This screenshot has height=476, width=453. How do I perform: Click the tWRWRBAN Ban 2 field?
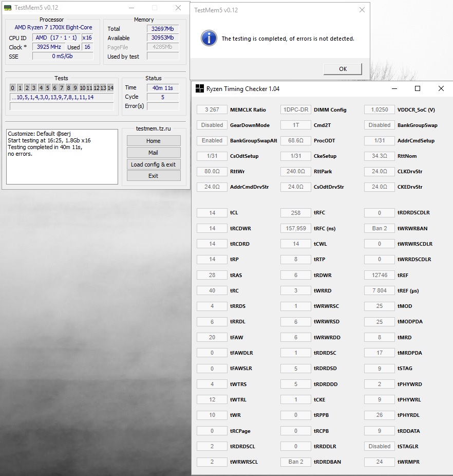379,228
